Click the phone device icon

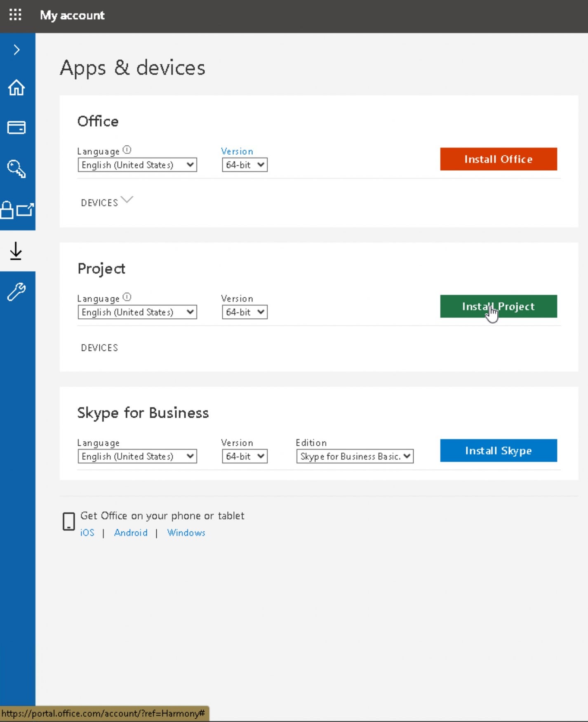(68, 521)
